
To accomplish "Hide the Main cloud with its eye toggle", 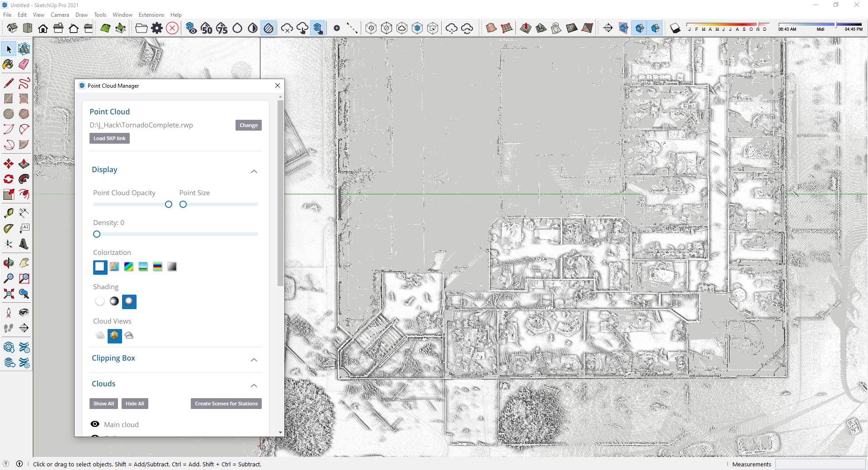I will pos(95,424).
